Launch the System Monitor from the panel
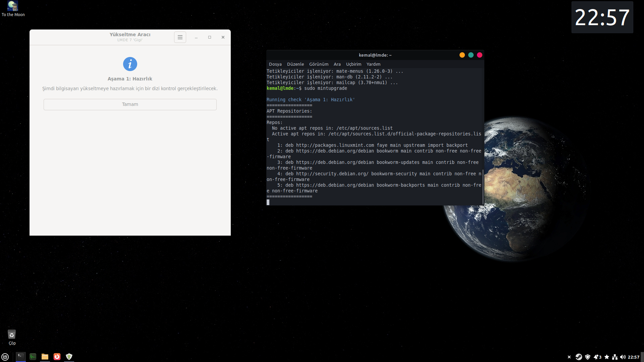The height and width of the screenshot is (362, 644). coord(33,357)
